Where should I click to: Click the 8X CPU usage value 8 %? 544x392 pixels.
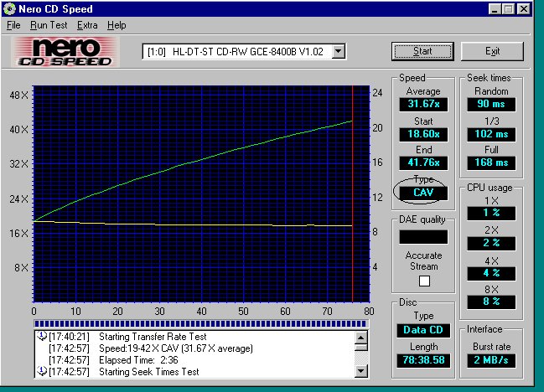click(x=491, y=302)
